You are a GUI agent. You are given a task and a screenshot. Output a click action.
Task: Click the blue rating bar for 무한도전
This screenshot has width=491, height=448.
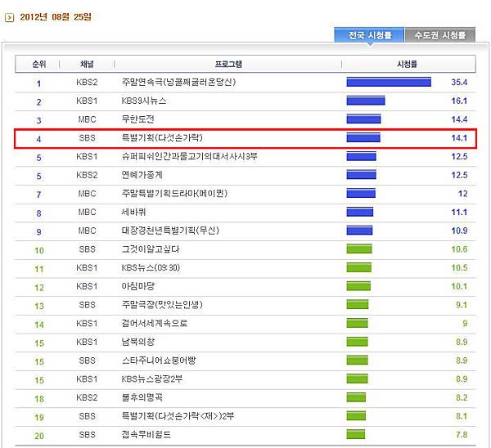coord(363,119)
